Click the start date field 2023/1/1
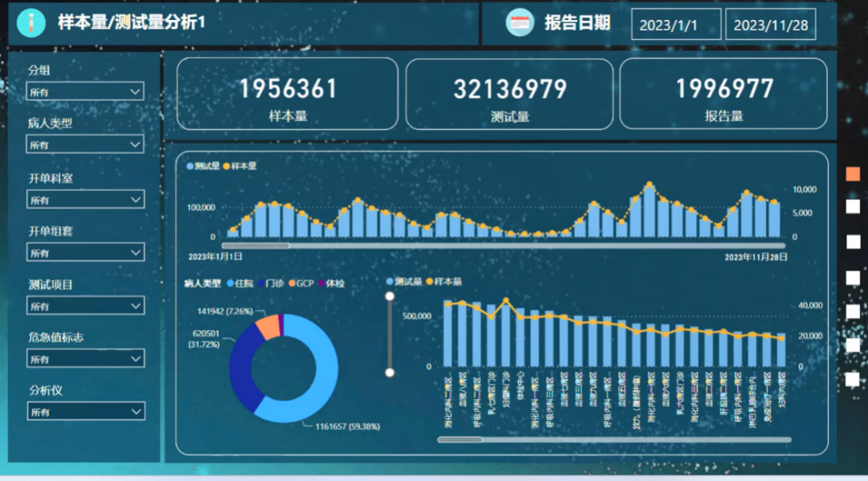 [x=677, y=24]
